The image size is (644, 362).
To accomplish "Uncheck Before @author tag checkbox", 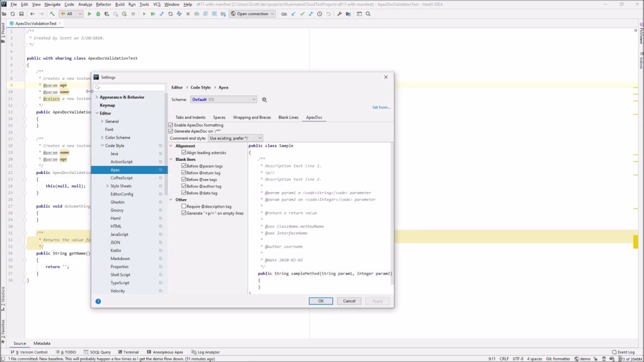I will click(x=184, y=186).
